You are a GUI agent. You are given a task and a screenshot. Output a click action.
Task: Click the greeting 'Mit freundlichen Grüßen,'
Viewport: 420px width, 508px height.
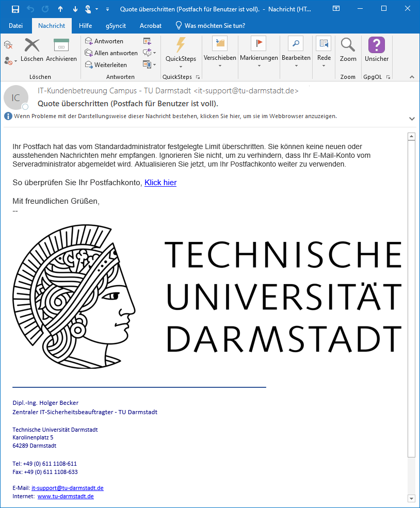tap(56, 201)
